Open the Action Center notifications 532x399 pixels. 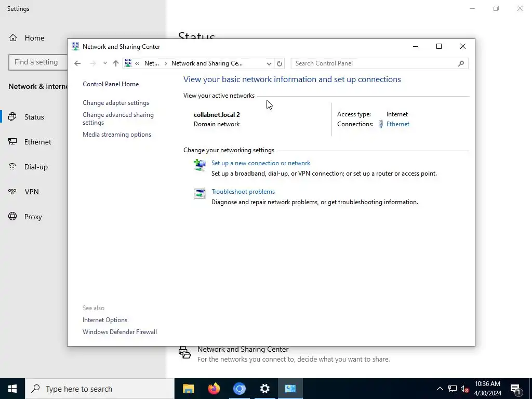[x=516, y=389]
